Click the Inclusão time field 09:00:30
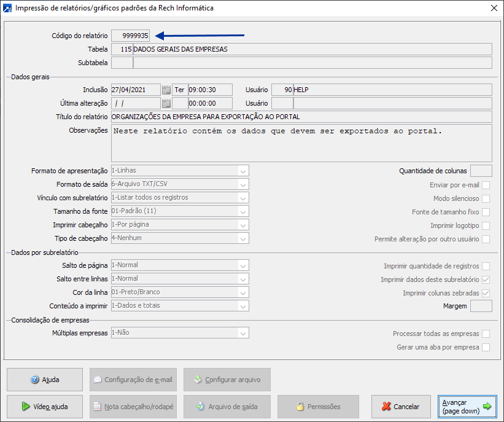The width and height of the screenshot is (504, 422). [x=210, y=90]
